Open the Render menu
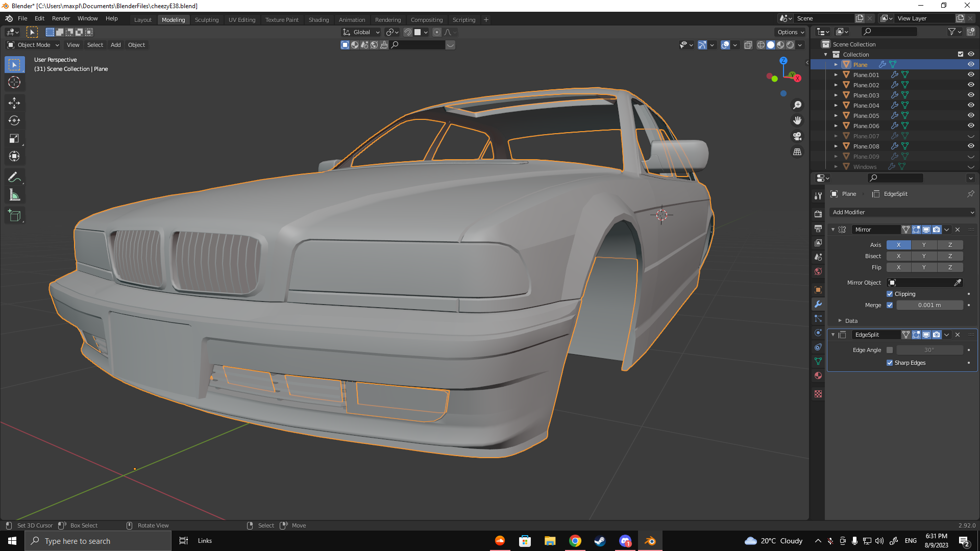Viewport: 980px width, 551px height. (61, 18)
